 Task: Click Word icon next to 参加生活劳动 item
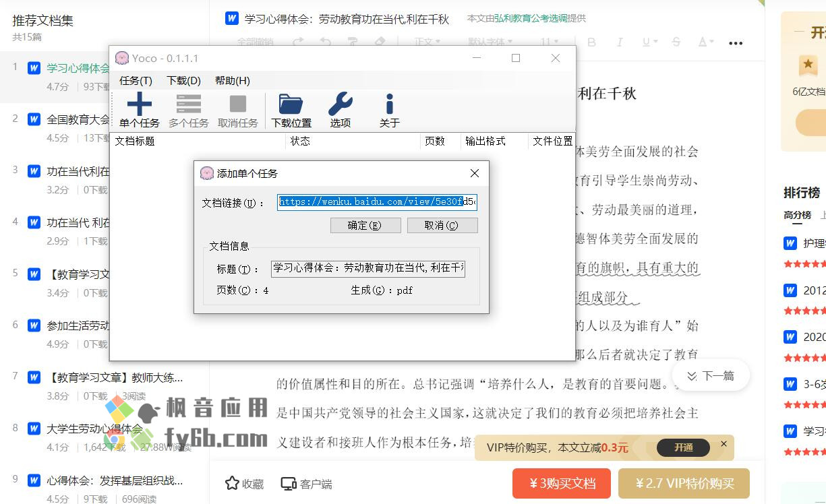point(34,326)
